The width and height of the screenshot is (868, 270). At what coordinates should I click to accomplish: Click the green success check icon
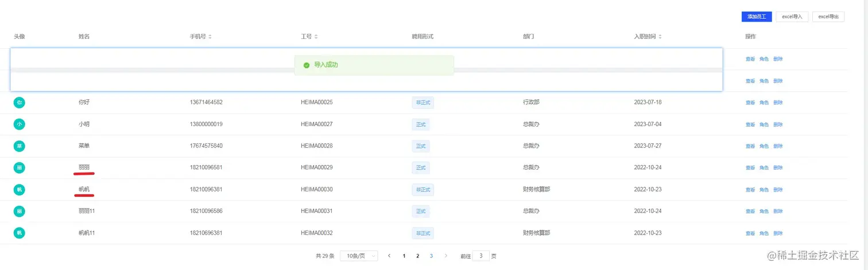click(x=307, y=65)
